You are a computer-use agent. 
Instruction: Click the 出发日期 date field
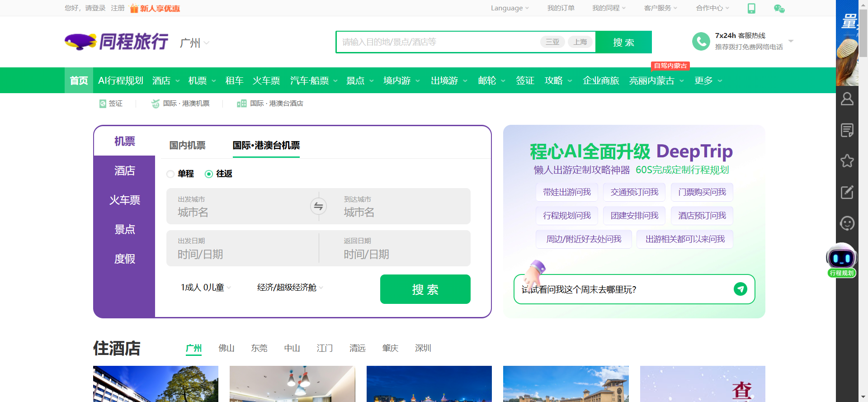tap(242, 248)
